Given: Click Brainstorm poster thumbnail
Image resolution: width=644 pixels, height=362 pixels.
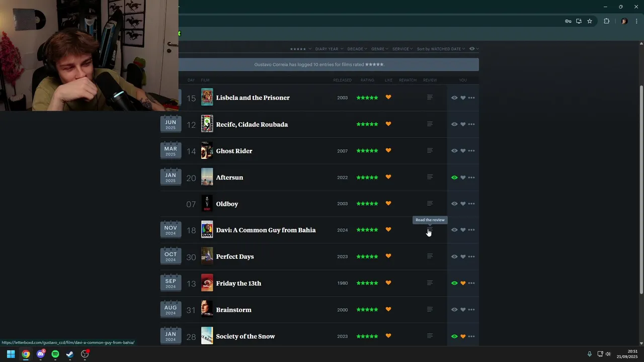Looking at the screenshot, I should [207, 310].
